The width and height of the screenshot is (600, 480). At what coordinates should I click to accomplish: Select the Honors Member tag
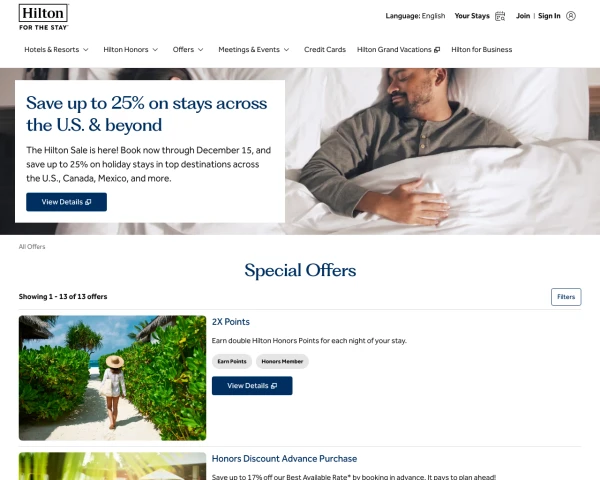(282, 361)
